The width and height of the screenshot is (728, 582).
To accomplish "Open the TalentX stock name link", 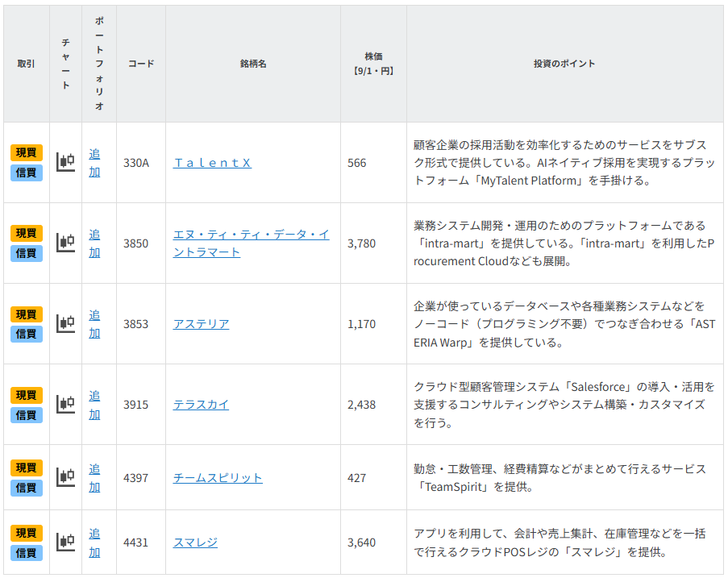I will click(x=212, y=163).
